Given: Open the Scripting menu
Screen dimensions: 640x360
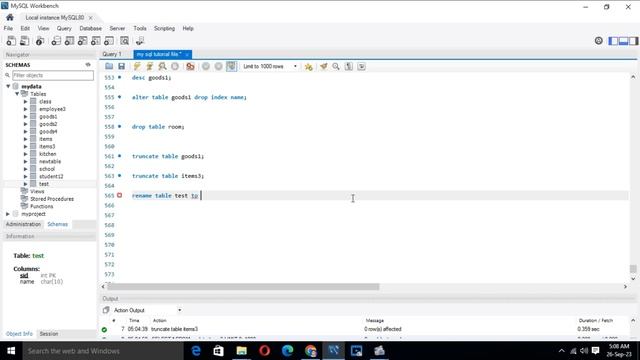Looking at the screenshot, I should (x=164, y=28).
